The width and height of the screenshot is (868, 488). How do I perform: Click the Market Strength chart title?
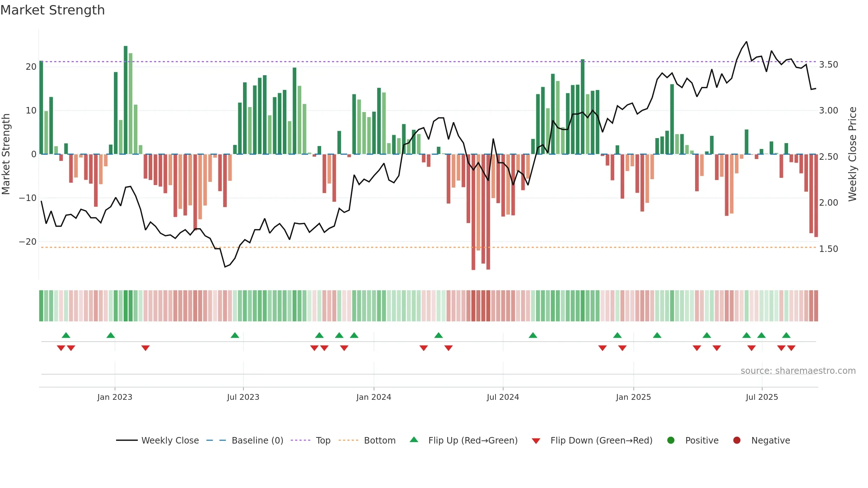(x=52, y=10)
